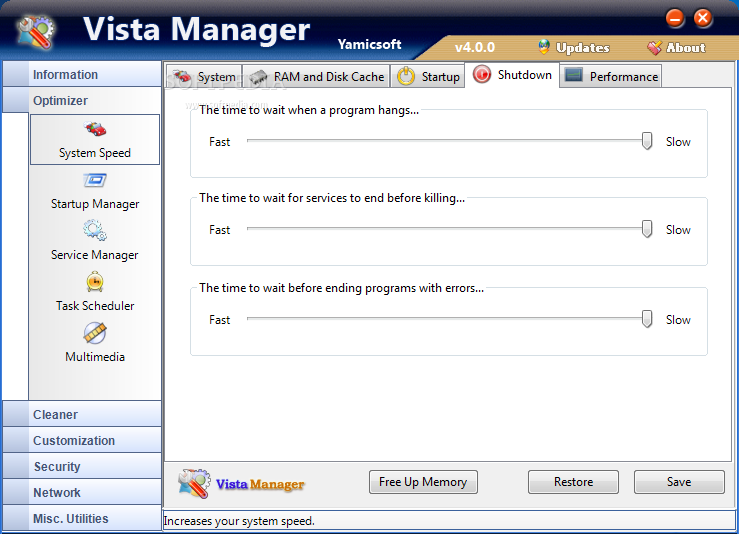Open the Multimedia film icon
739x534 pixels.
(95, 333)
